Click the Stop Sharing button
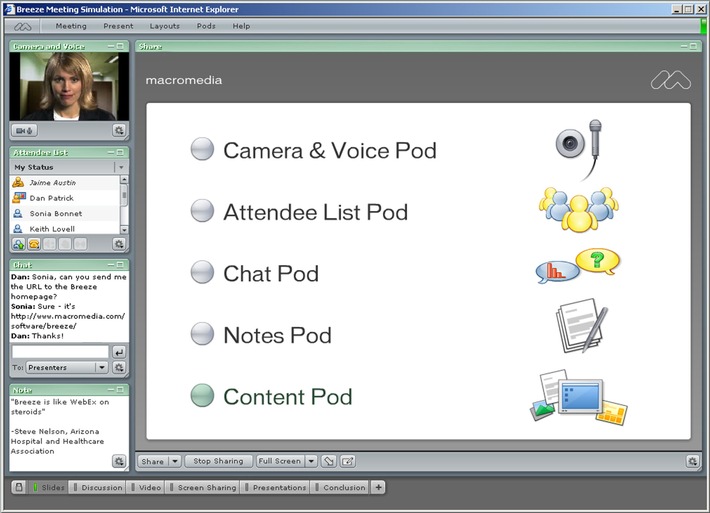Image resolution: width=710 pixels, height=513 pixels. [218, 461]
